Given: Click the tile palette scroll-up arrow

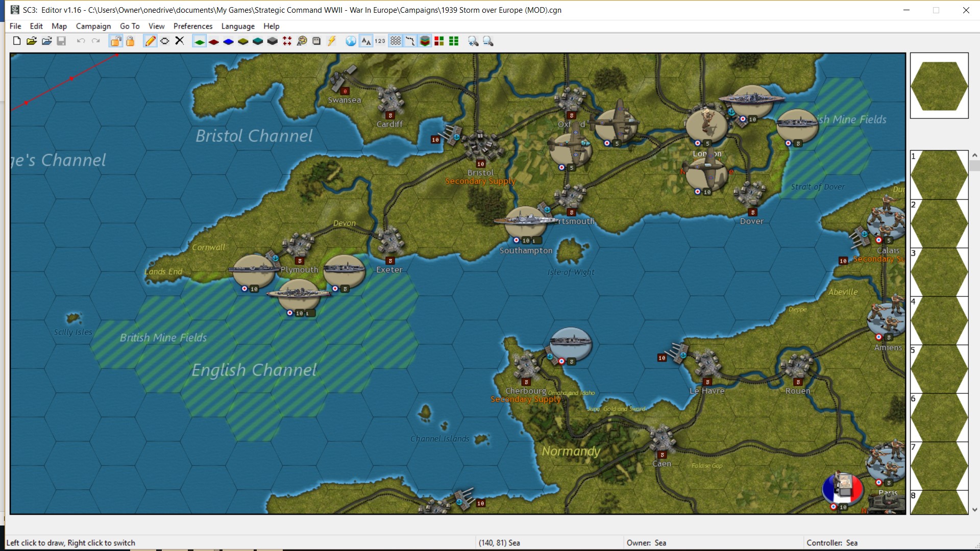Looking at the screenshot, I should pos(975,155).
